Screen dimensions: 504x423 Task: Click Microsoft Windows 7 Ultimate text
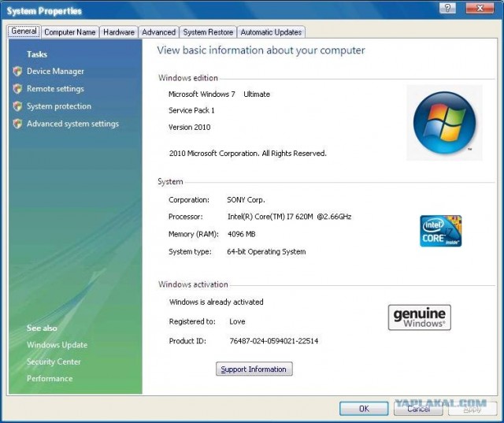219,95
